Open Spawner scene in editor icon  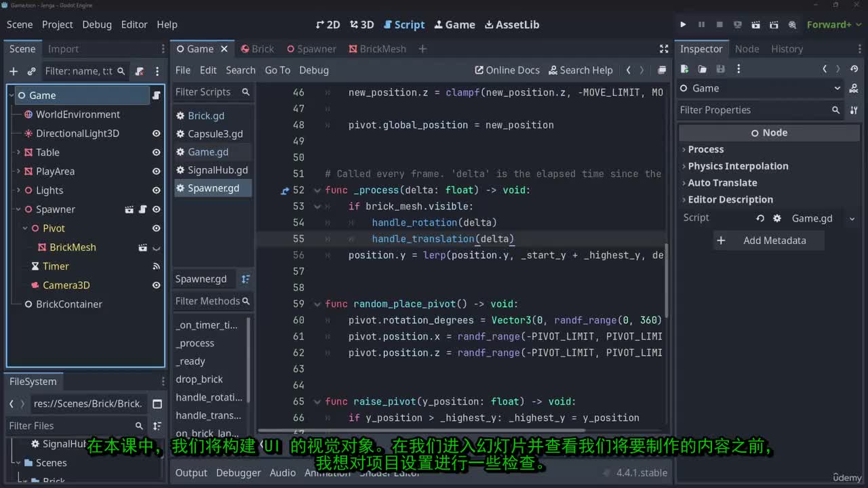pos(130,209)
